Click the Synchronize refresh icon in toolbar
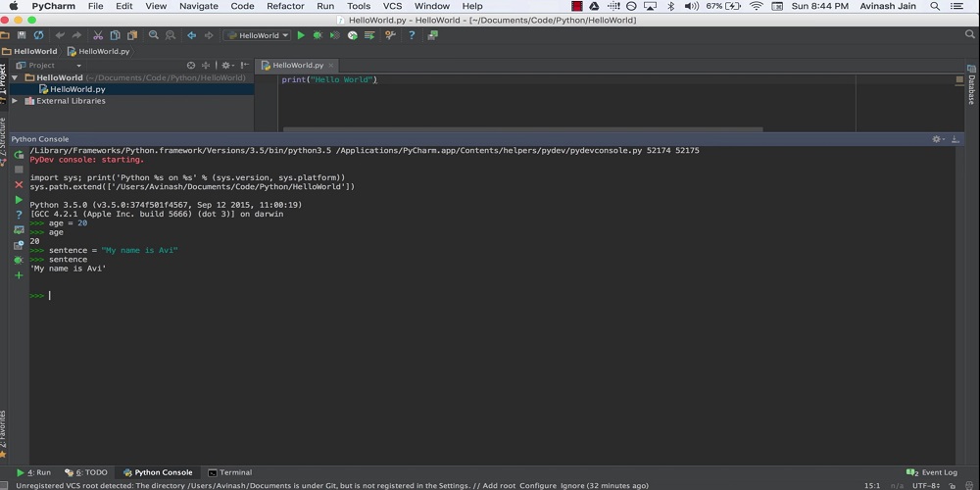 [x=39, y=35]
